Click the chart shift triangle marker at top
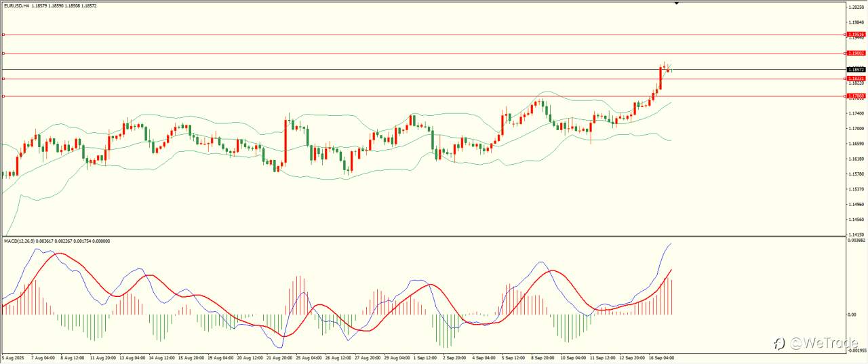This screenshot has width=868, height=364. (676, 3)
